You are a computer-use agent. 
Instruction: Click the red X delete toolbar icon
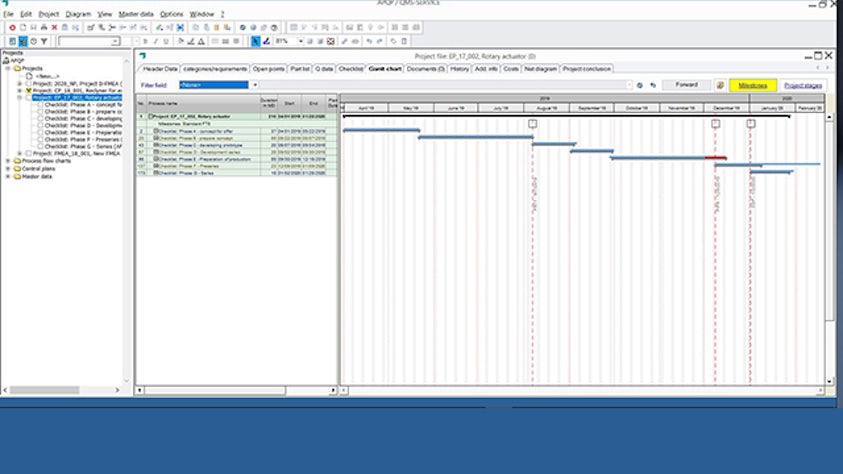coord(54,27)
